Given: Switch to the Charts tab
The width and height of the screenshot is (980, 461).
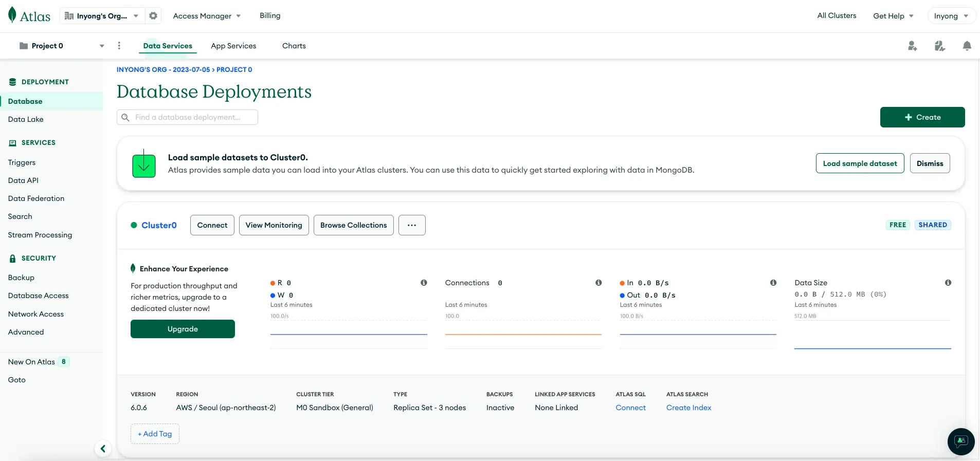Looking at the screenshot, I should [x=294, y=46].
